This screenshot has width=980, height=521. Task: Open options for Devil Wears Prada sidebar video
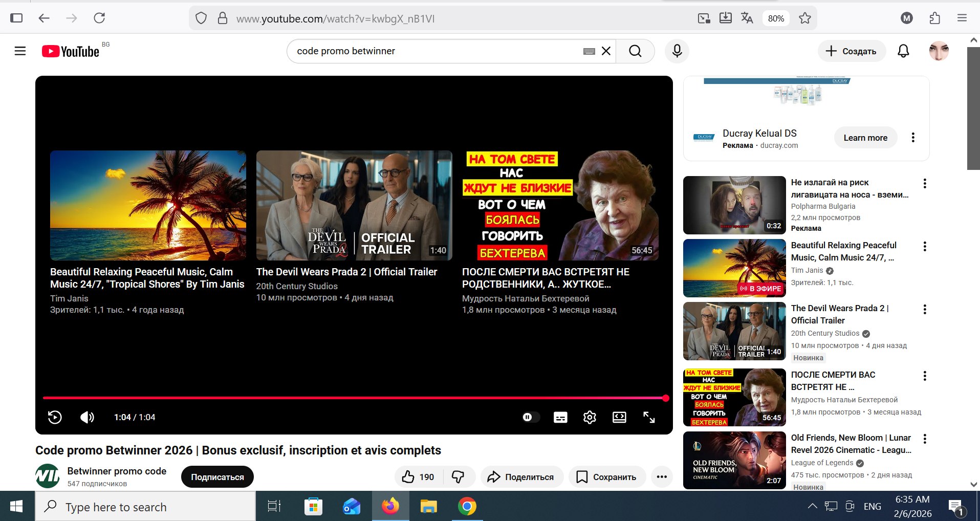tap(925, 309)
